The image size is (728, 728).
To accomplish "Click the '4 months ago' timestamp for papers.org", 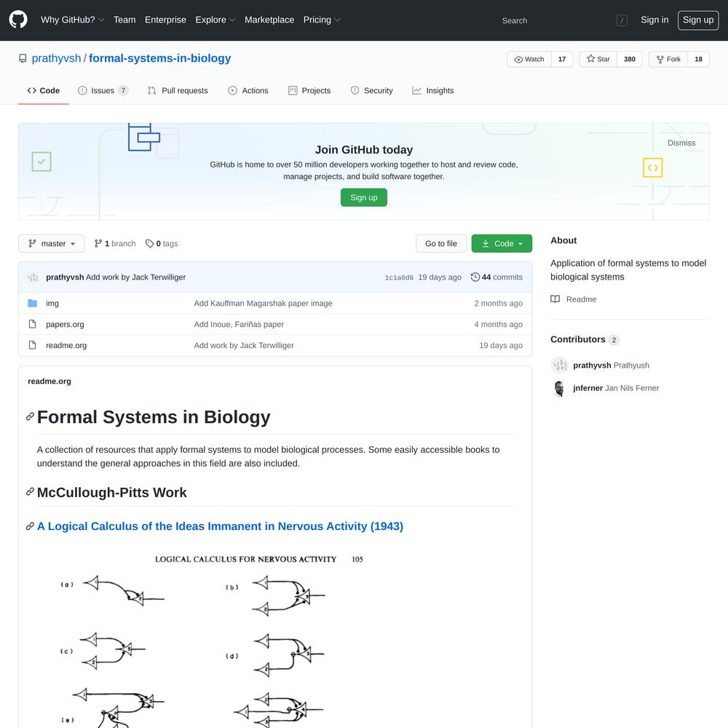I will pos(498,324).
